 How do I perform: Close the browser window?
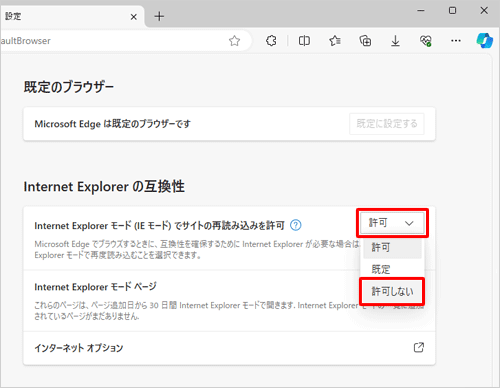pyautogui.click(x=484, y=11)
